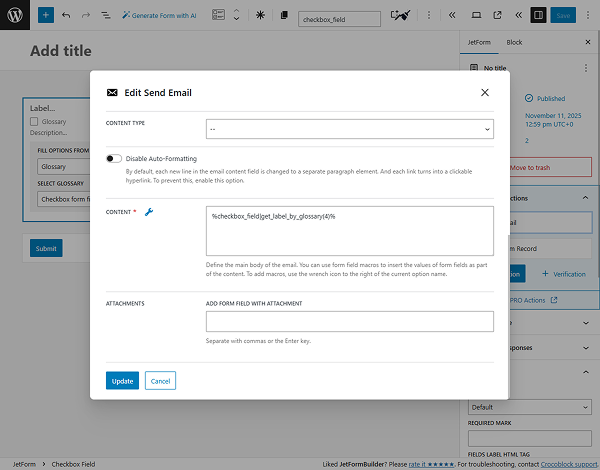Open the Content Type dropdown
This screenshot has height=470, width=600.
[349, 129]
